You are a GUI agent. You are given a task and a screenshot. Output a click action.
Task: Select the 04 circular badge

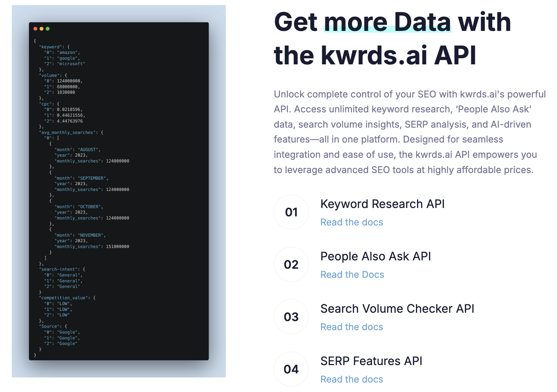(x=291, y=369)
